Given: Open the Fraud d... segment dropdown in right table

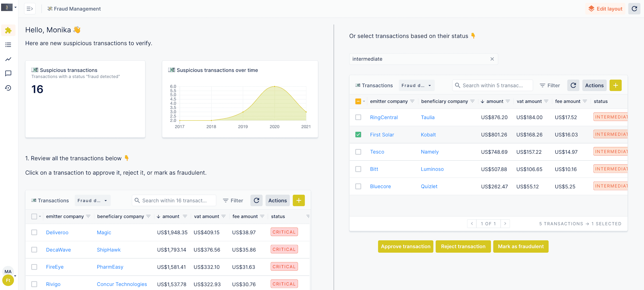Looking at the screenshot, I should 416,86.
